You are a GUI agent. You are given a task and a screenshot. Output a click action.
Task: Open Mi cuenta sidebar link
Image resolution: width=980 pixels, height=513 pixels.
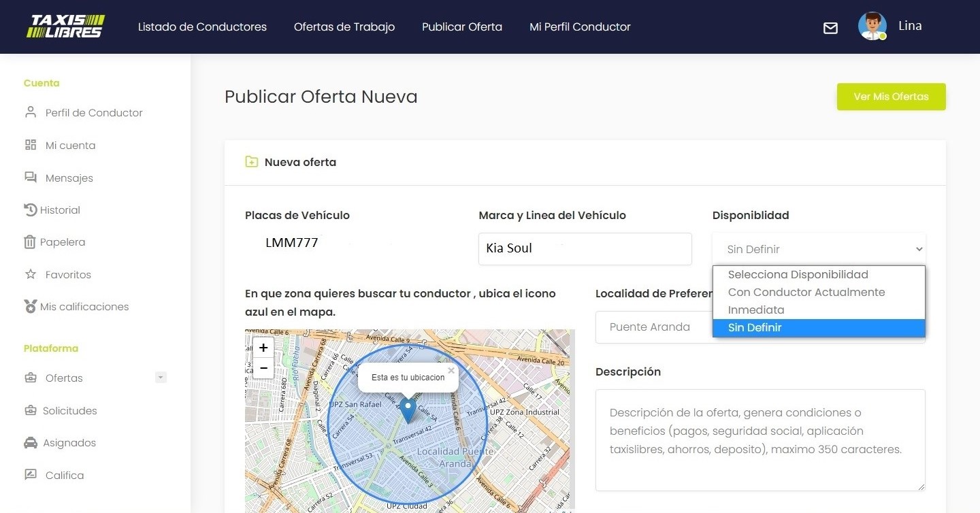pos(70,146)
